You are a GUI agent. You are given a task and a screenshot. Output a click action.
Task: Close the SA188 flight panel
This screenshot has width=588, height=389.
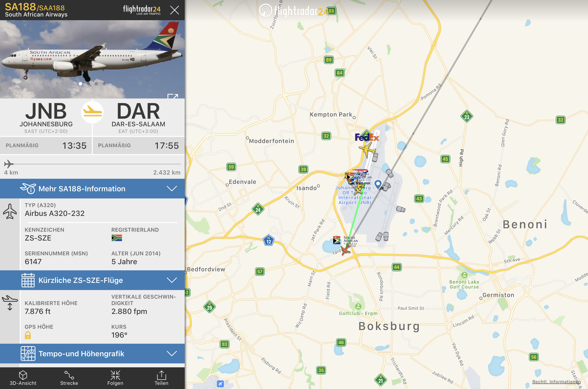[174, 10]
